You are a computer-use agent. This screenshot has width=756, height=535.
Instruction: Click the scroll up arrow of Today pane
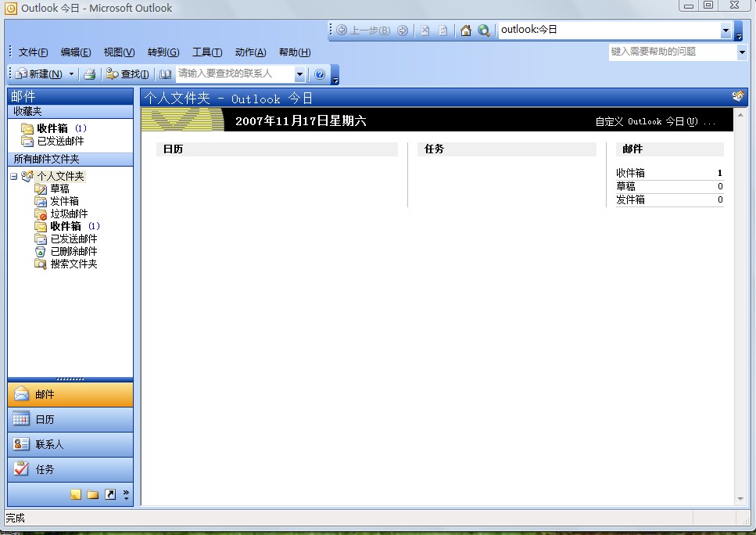[x=740, y=115]
